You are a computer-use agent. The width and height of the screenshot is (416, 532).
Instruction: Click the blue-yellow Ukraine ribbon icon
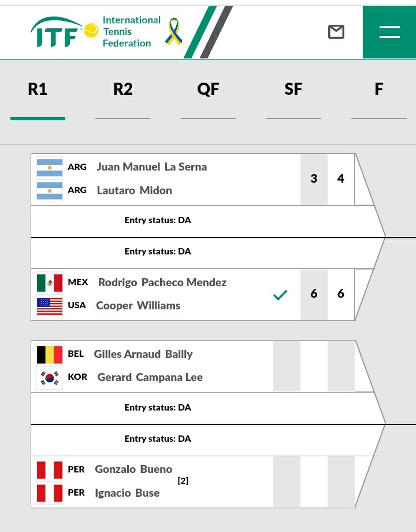[173, 31]
